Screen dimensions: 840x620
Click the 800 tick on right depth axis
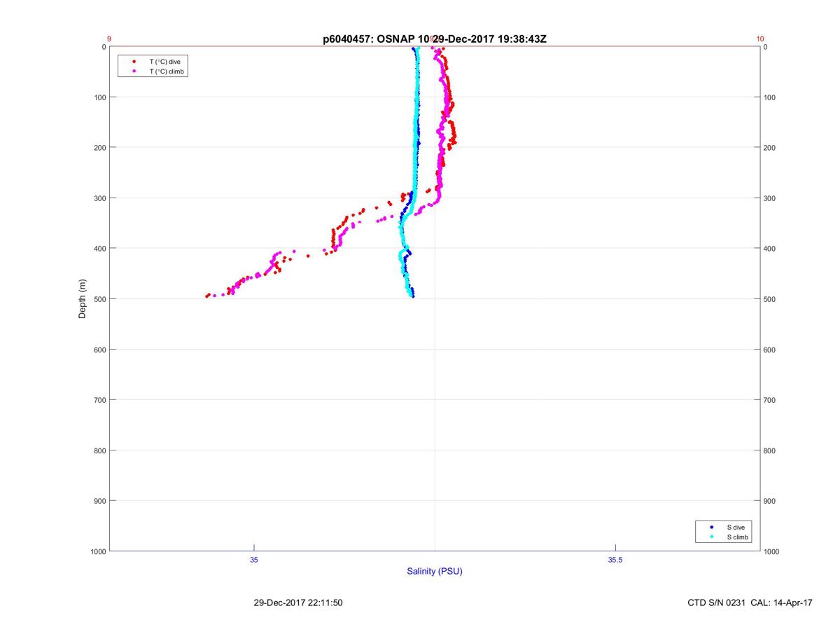coord(770,450)
